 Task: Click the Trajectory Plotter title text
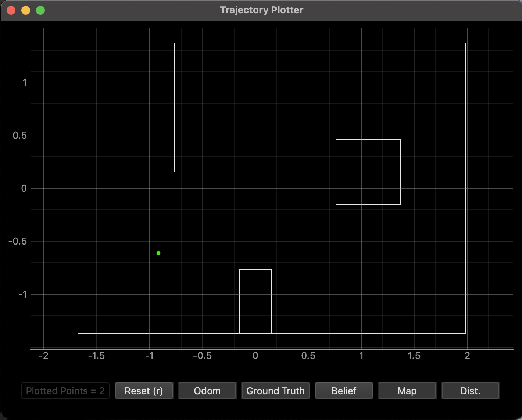(262, 10)
